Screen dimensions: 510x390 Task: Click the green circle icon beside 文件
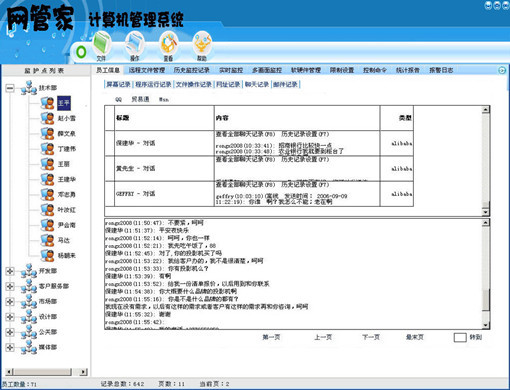[81, 52]
